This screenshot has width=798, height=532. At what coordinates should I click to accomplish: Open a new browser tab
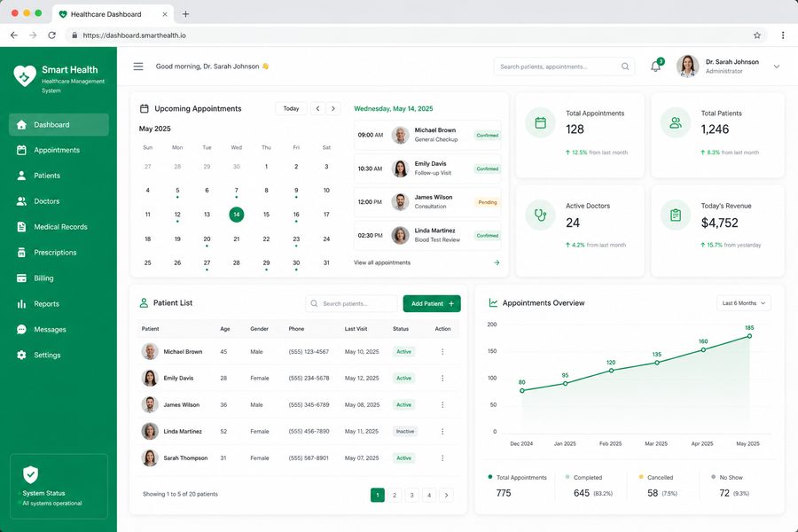pos(186,14)
